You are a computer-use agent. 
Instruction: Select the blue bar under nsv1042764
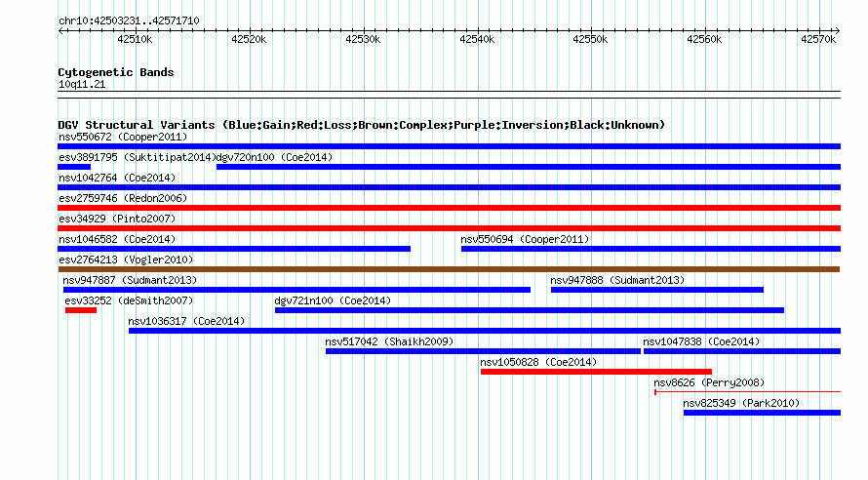449,187
